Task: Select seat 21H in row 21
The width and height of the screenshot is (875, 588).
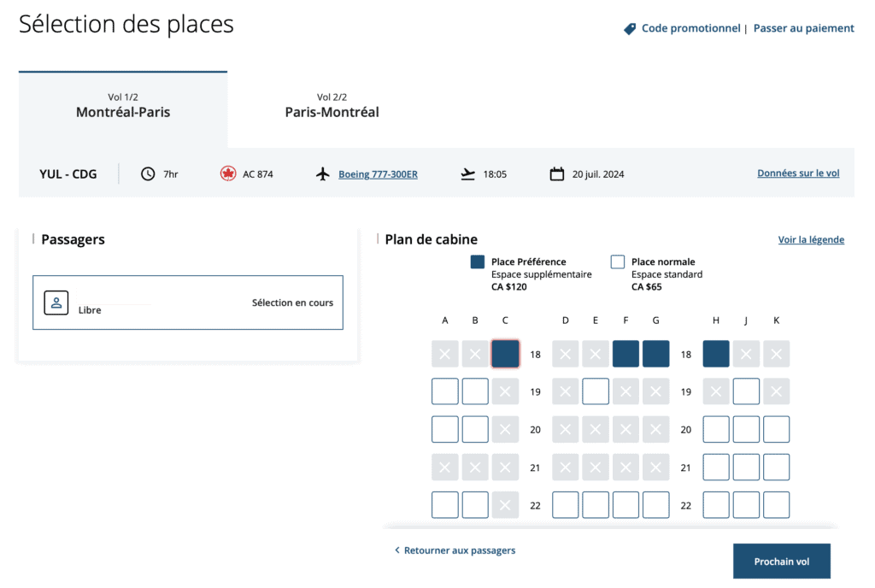Action: tap(715, 467)
